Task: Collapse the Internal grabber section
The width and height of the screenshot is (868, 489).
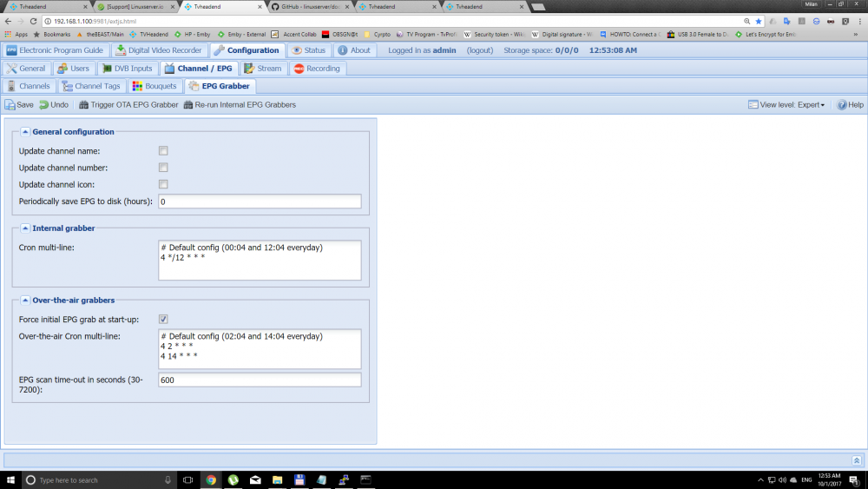Action: tap(25, 228)
